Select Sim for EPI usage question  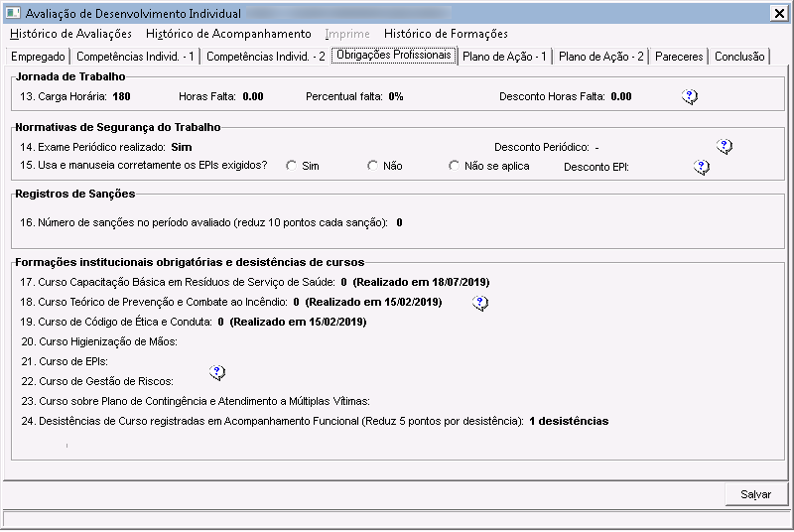(291, 166)
